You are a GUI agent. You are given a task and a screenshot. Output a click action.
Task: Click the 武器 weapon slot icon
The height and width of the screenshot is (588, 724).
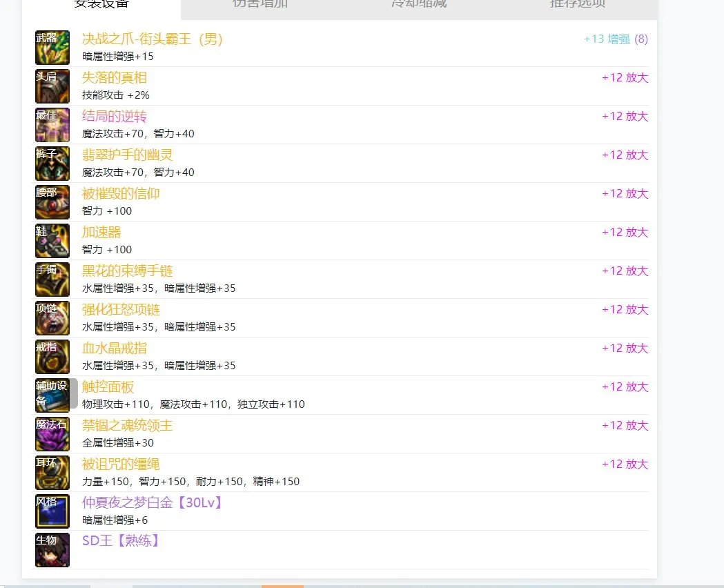[x=52, y=47]
